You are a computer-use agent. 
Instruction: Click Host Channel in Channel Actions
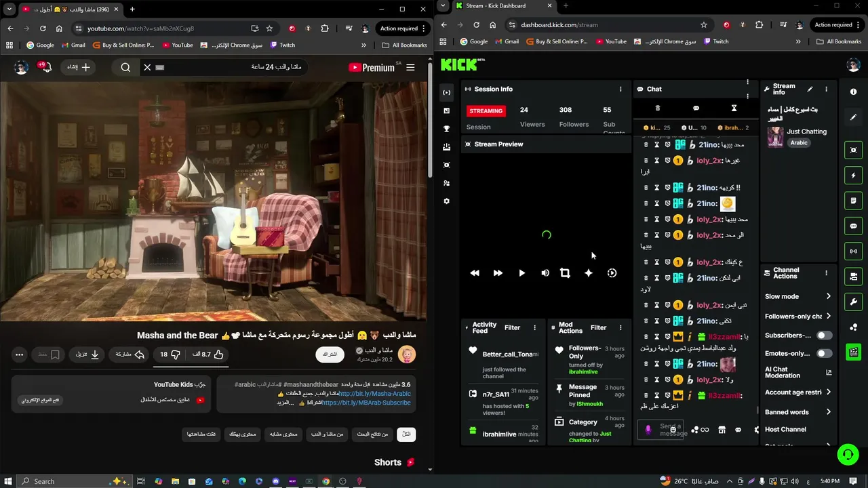point(785,429)
